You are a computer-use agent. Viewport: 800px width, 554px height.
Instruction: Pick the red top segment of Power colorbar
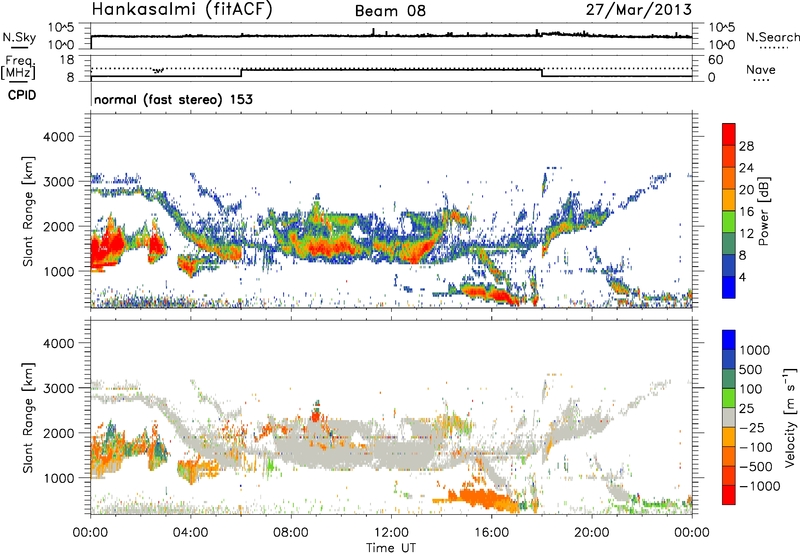pos(729,134)
